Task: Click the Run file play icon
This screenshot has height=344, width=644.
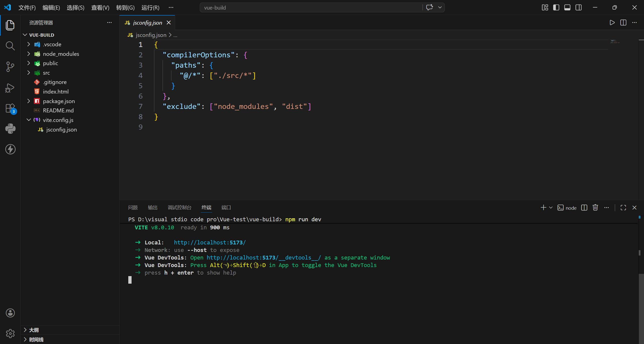Action: 612,23
